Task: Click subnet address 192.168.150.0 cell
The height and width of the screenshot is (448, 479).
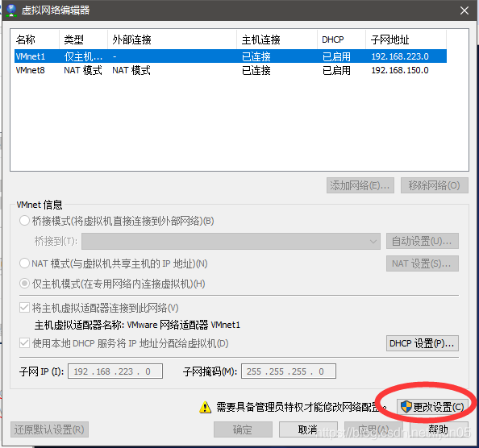Action: pyautogui.click(x=400, y=70)
